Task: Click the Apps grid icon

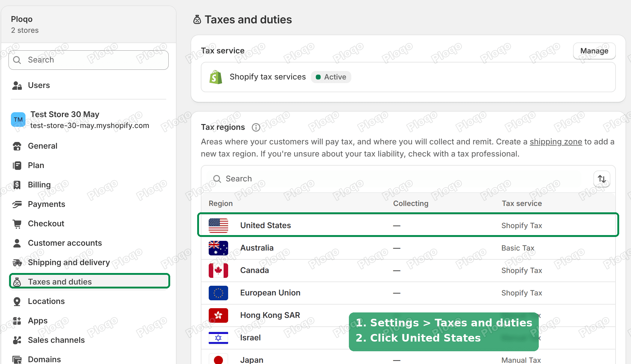Action: tap(17, 321)
